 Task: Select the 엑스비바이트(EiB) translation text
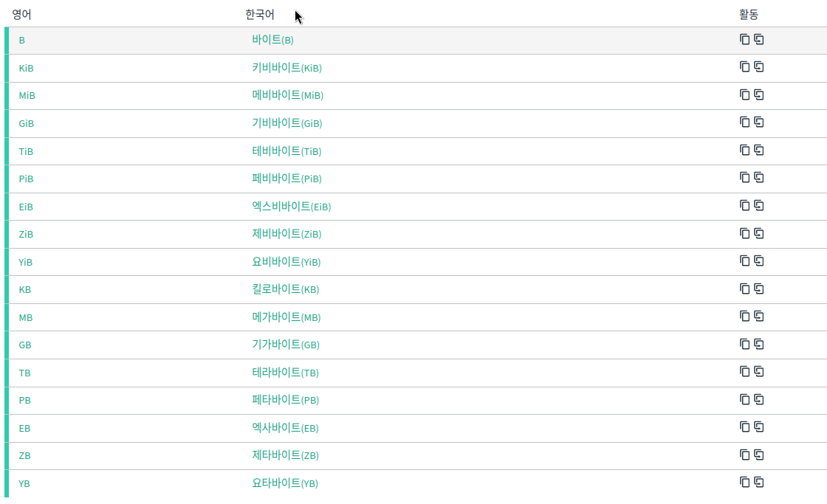291,207
